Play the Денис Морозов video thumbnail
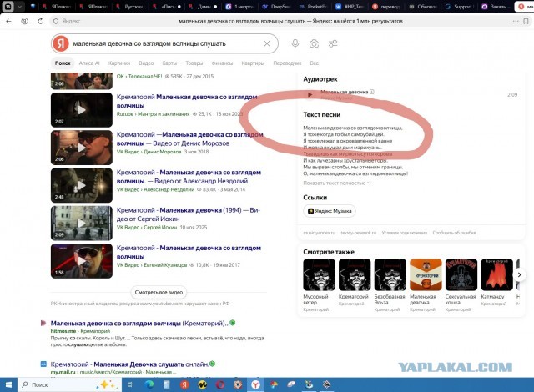The height and width of the screenshot is (392, 534). click(x=82, y=148)
